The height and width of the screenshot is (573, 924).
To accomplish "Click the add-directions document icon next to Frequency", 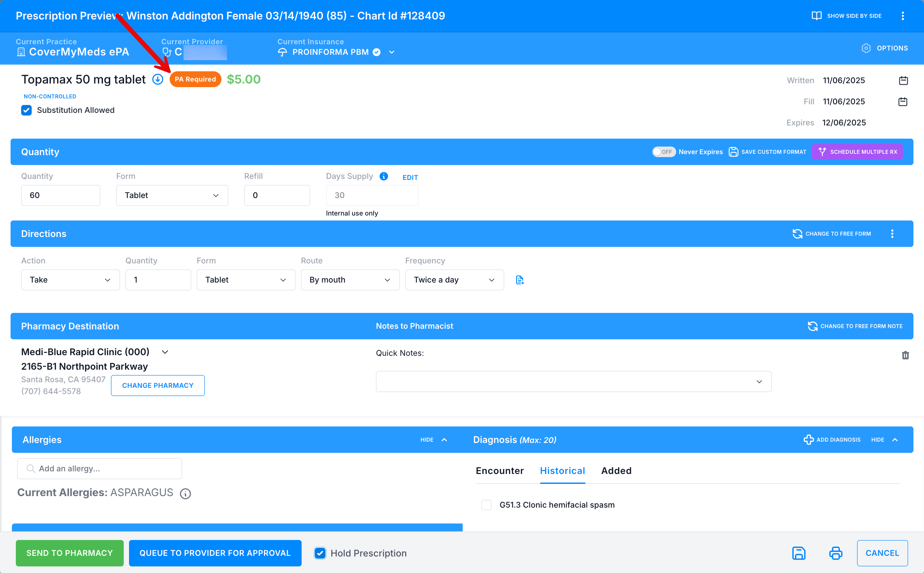I will tap(520, 280).
